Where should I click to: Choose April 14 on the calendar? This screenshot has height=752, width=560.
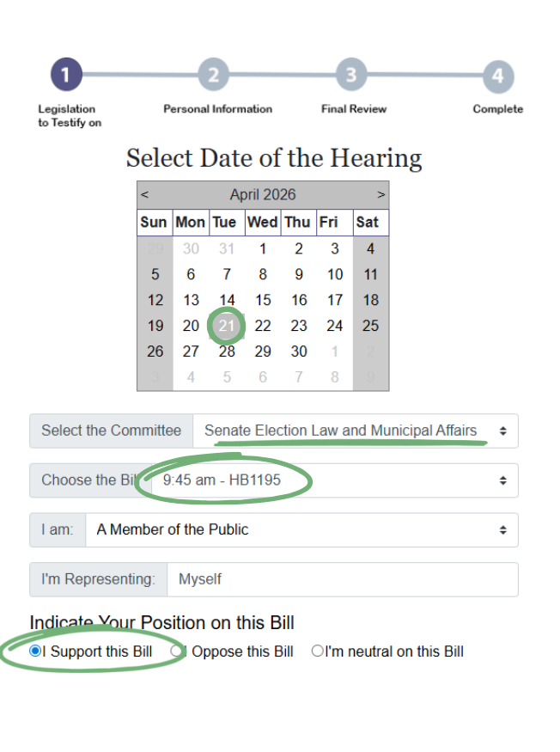[227, 300]
